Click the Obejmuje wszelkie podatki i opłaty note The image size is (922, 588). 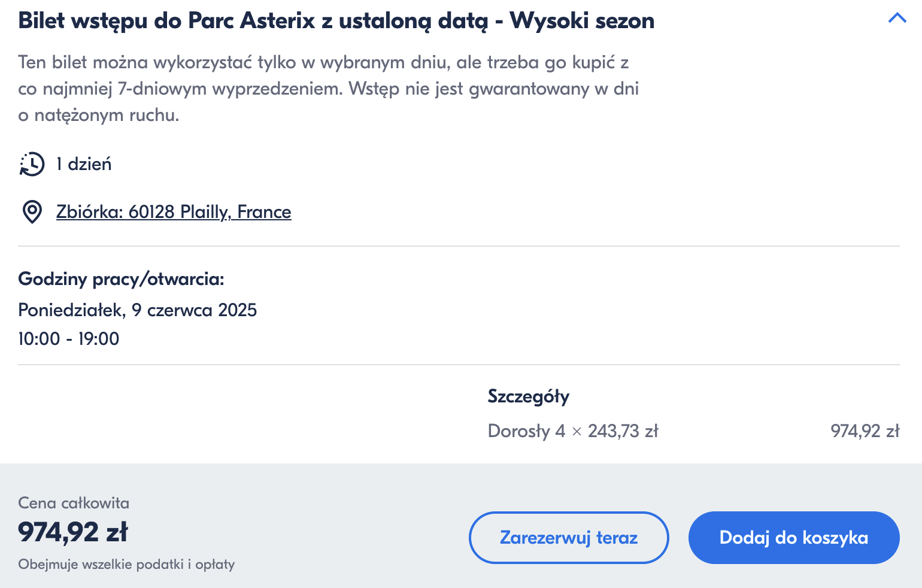126,564
